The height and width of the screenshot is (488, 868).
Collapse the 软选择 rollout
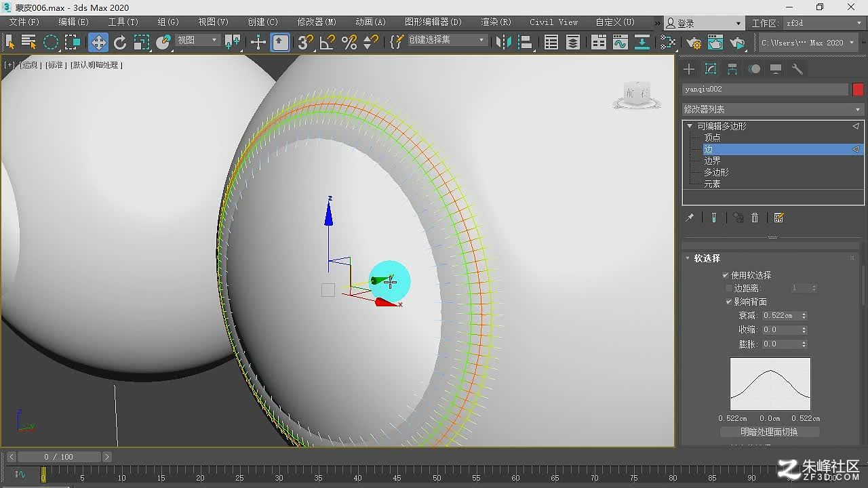687,258
